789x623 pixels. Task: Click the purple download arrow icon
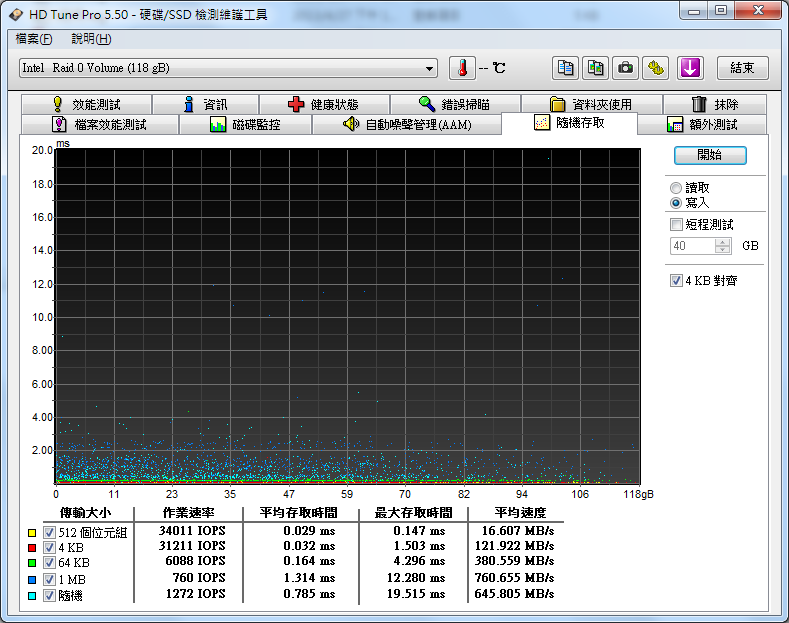click(690, 68)
